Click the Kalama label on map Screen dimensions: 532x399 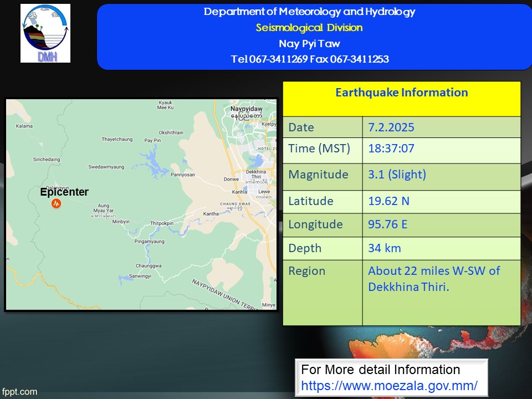click(x=24, y=126)
